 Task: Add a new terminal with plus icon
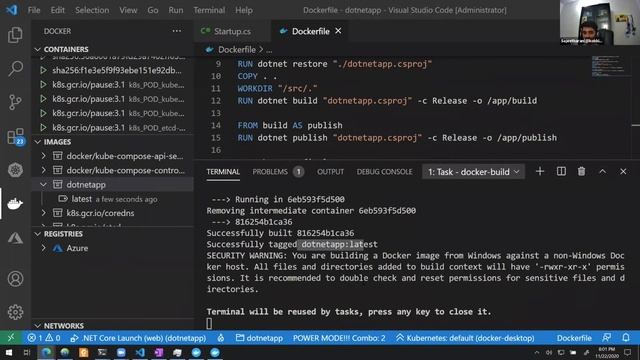coord(540,171)
